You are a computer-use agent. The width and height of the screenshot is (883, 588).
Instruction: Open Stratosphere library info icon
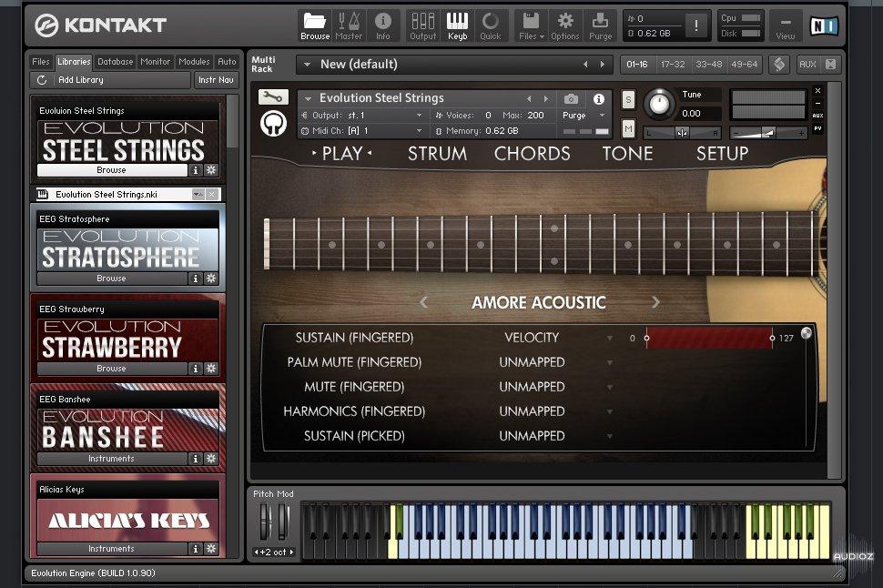click(x=196, y=279)
